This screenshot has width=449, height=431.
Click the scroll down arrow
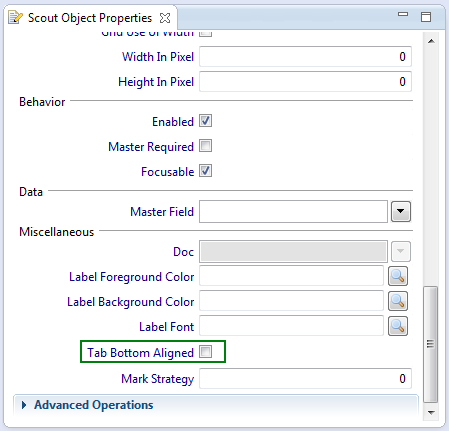(431, 413)
